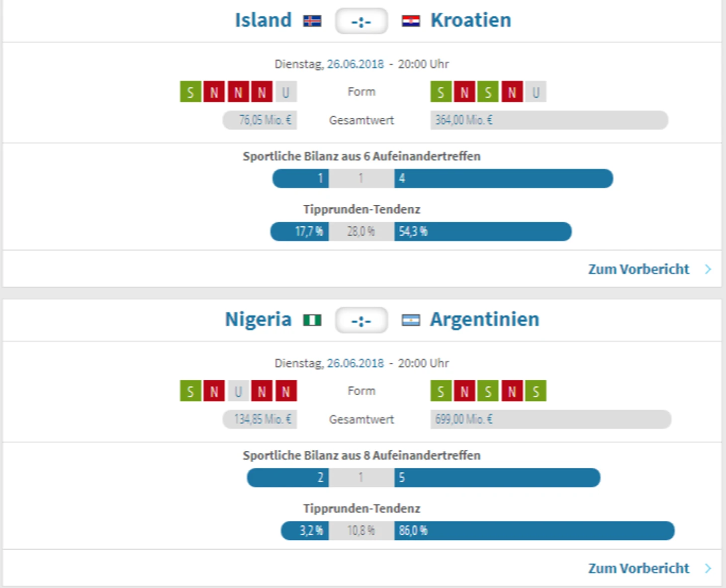Open the Kroatien team page link
The image size is (726, 588).
pyautogui.click(x=471, y=20)
